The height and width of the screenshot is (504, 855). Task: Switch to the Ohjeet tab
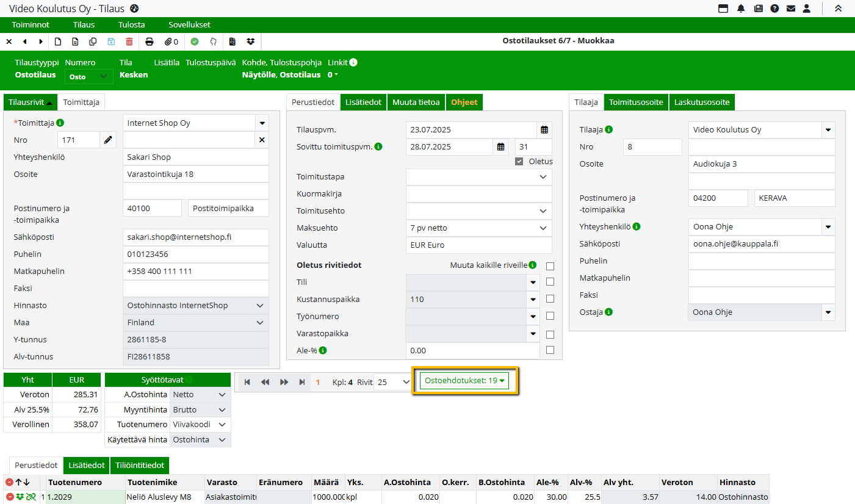(x=464, y=103)
